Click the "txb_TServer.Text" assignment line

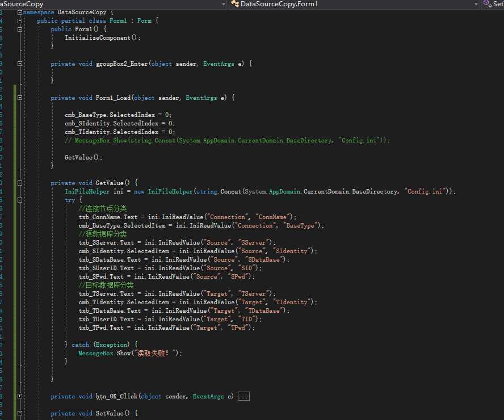pyautogui.click(x=177, y=293)
